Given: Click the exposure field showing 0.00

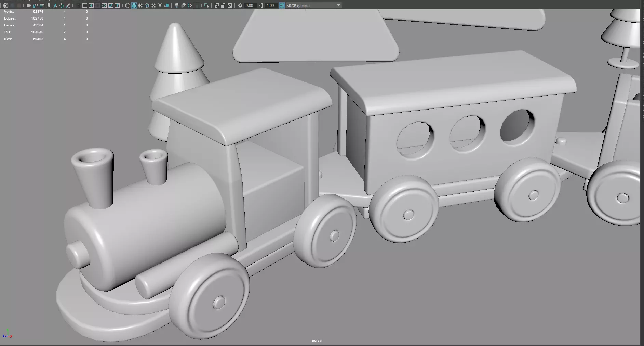Looking at the screenshot, I should [x=251, y=5].
